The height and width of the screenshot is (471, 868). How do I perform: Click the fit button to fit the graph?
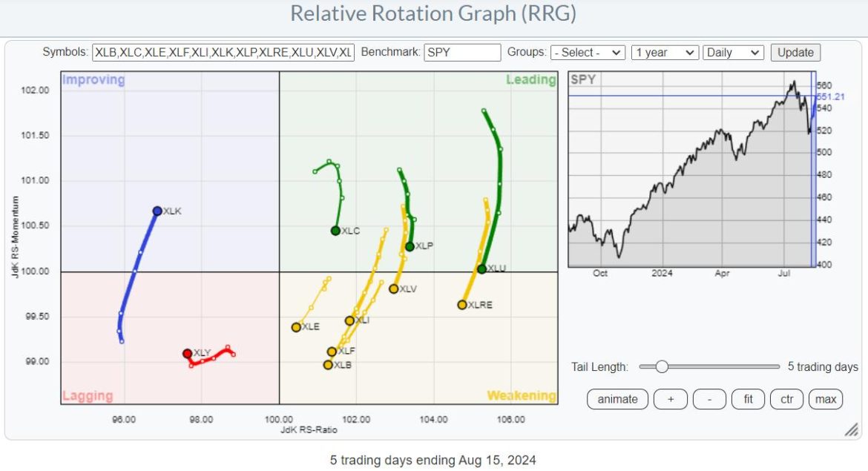pyautogui.click(x=748, y=399)
